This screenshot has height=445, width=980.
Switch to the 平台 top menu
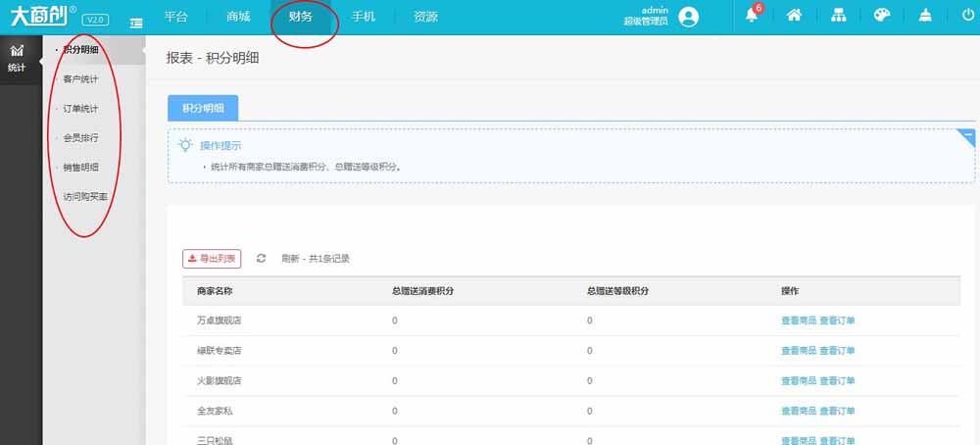[176, 17]
